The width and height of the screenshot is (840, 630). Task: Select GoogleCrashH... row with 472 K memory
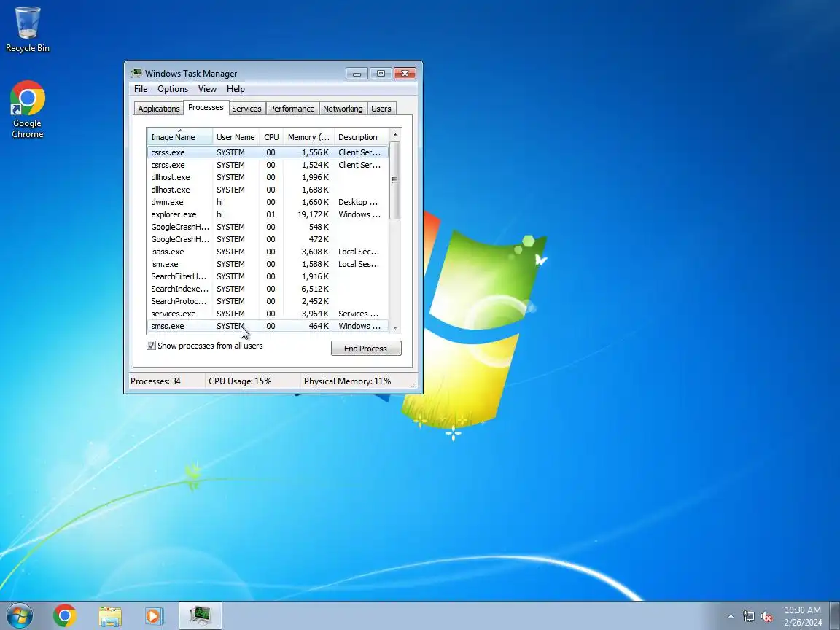click(268, 239)
